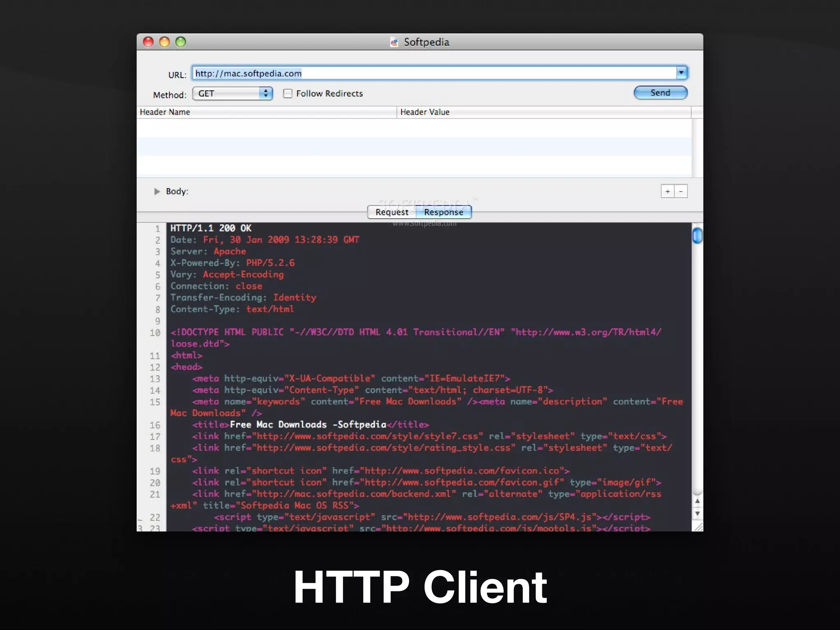
Task: Add a header with the plus button
Action: click(x=668, y=191)
